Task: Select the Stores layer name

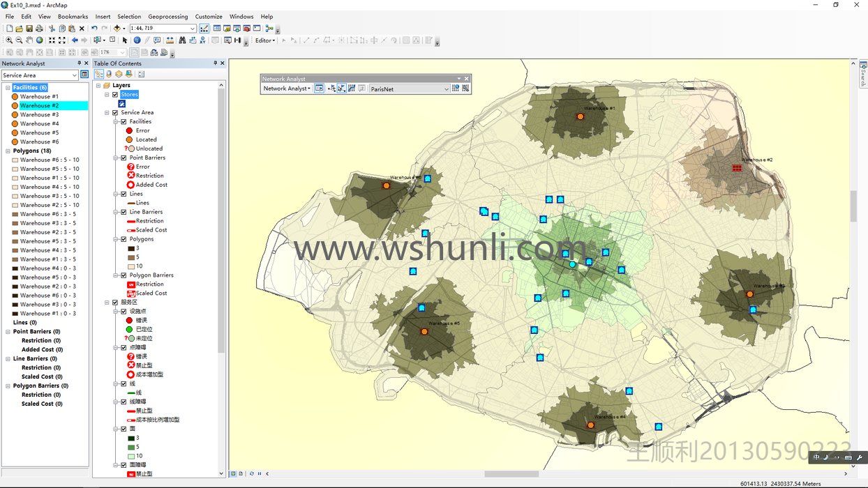Action: click(129, 95)
